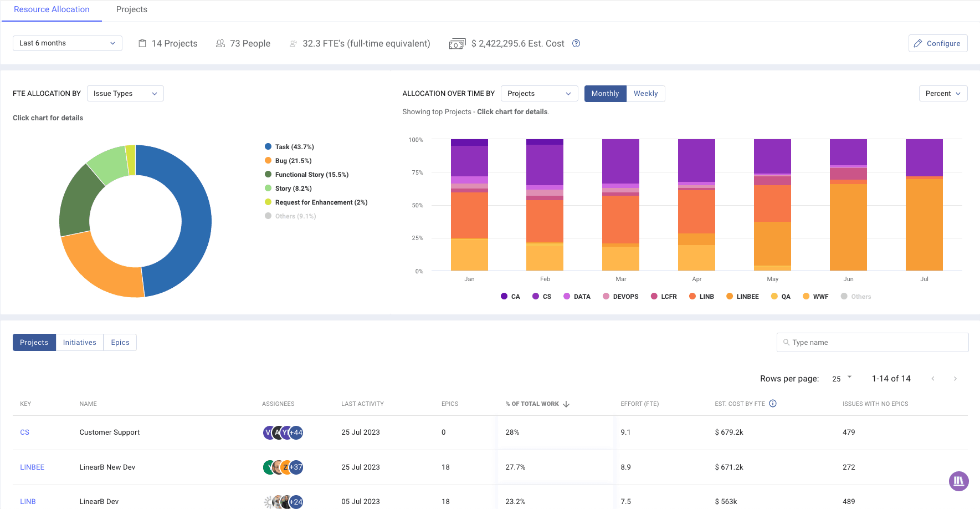Sort by Effort (FTE) column
This screenshot has height=509, width=980.
[639, 404]
